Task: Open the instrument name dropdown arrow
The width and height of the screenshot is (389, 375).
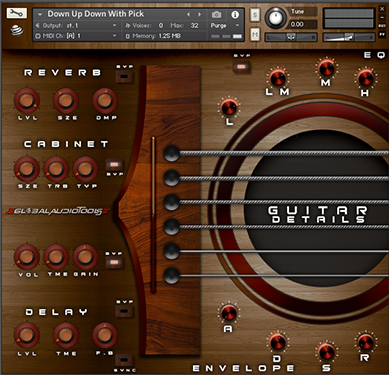Action: coord(40,14)
